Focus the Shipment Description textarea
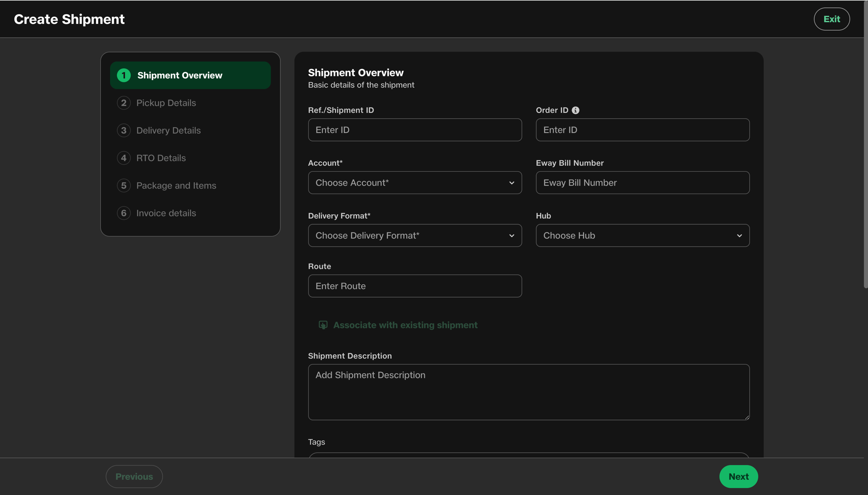 pos(529,392)
